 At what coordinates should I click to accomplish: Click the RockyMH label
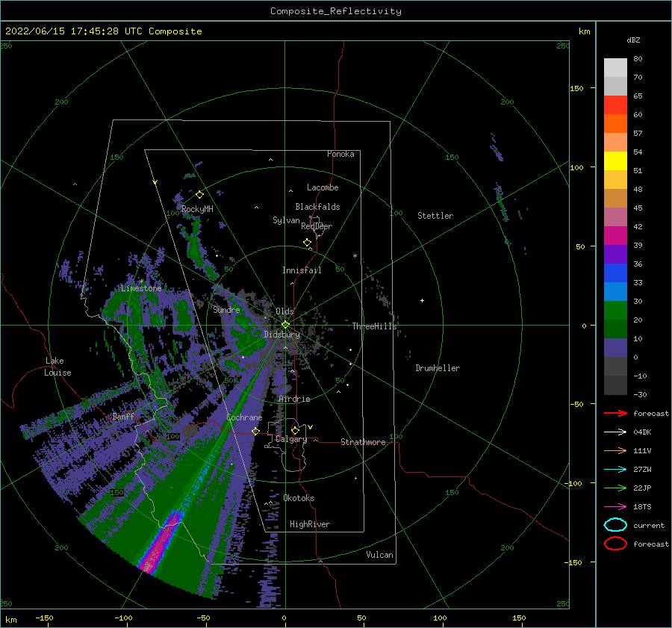[x=197, y=209]
